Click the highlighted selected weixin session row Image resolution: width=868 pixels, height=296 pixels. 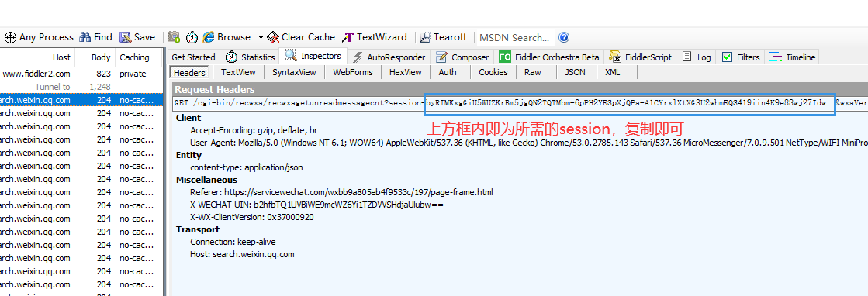pyautogui.click(x=81, y=100)
